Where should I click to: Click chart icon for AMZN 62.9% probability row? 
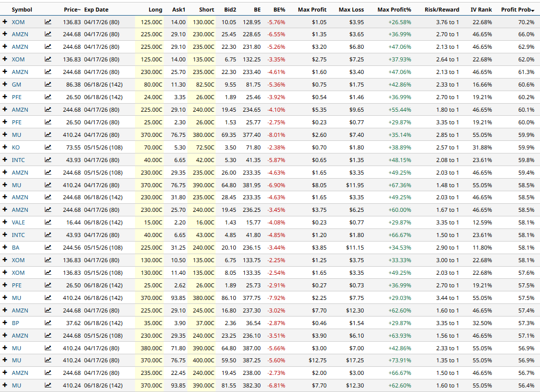[x=48, y=47]
